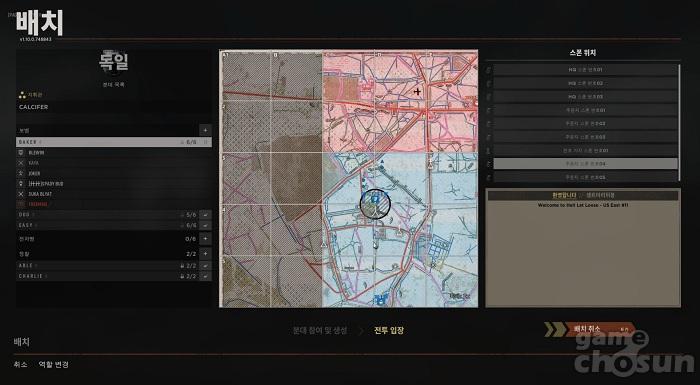Click arrow button on EASY 6/6 row

pyautogui.click(x=205, y=226)
